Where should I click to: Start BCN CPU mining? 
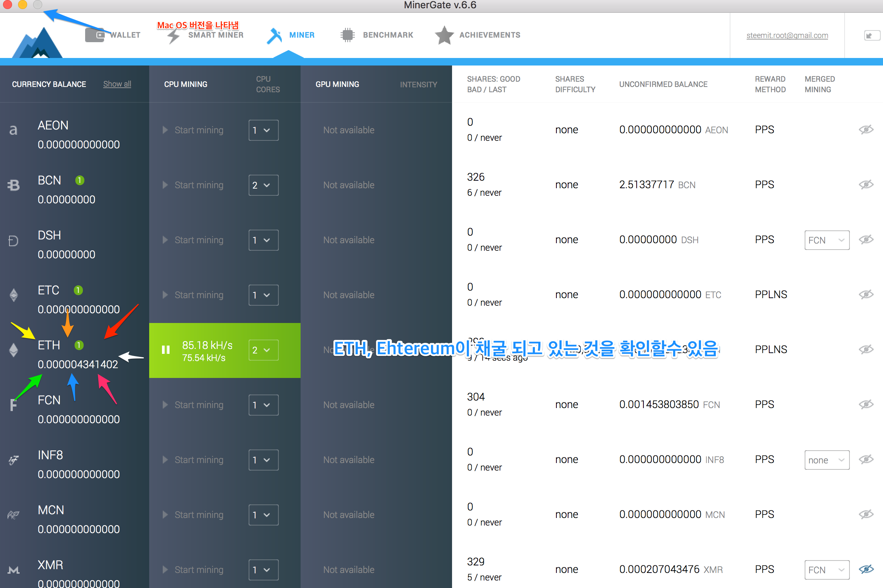[193, 185]
